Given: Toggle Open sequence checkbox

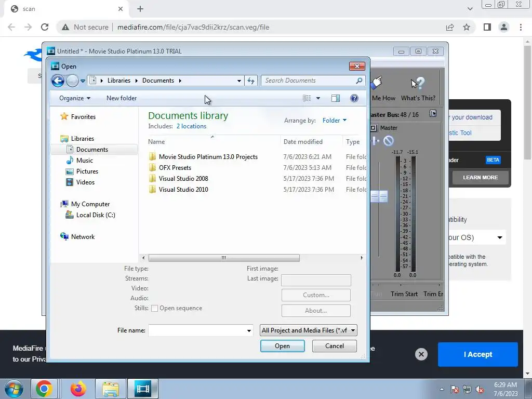Looking at the screenshot, I should 154,308.
